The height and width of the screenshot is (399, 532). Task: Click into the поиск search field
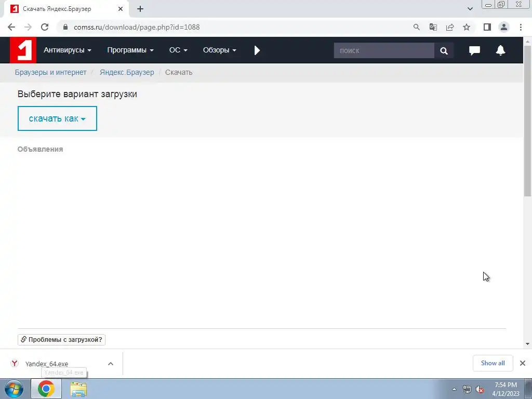click(384, 50)
